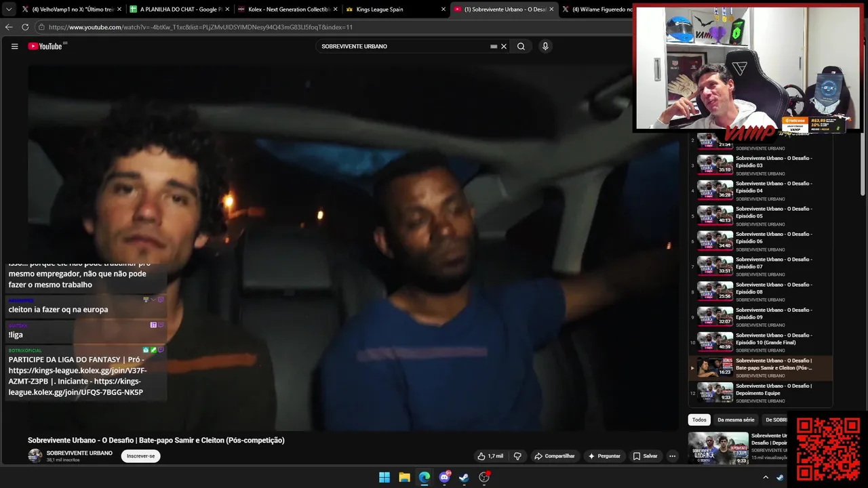Select Bate-papo Samir e Cleiton playlist item

(760, 368)
